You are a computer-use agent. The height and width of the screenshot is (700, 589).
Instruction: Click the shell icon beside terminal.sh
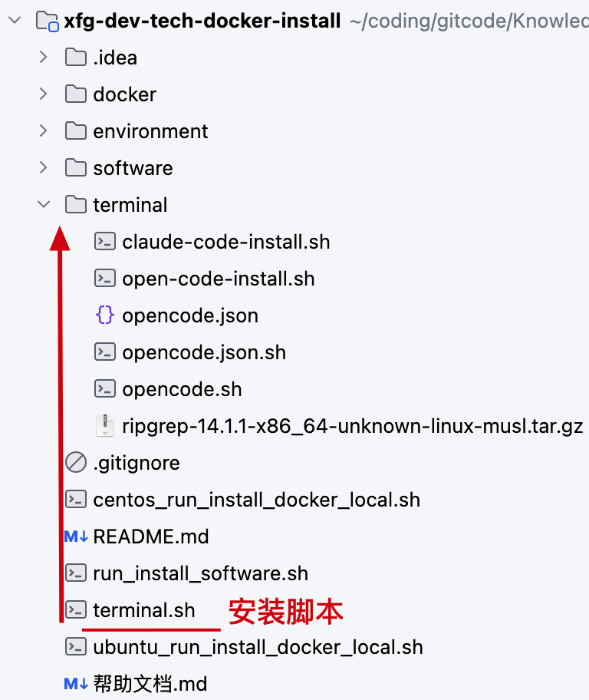pyautogui.click(x=75, y=610)
